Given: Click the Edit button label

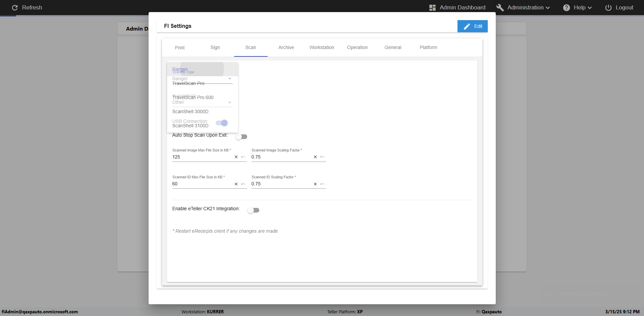Looking at the screenshot, I should pos(478,26).
